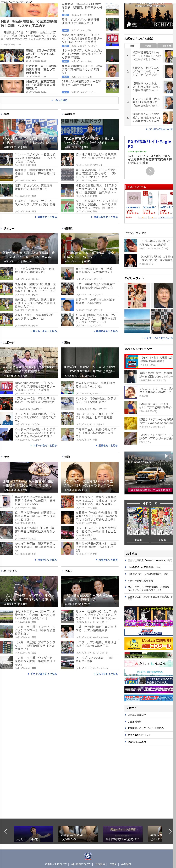The image size is (176, 868).
Task: Open ギャンブルをもっと見る link
Action: pos(42,674)
